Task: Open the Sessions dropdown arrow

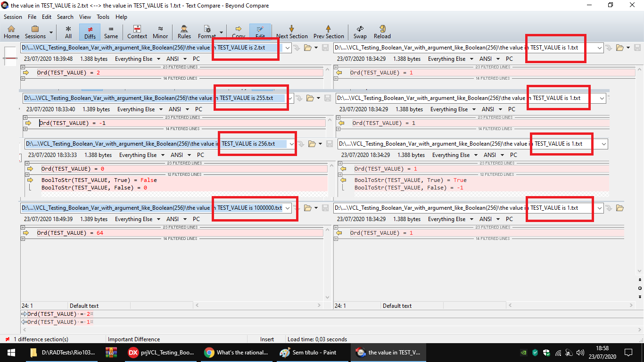Action: [x=51, y=32]
